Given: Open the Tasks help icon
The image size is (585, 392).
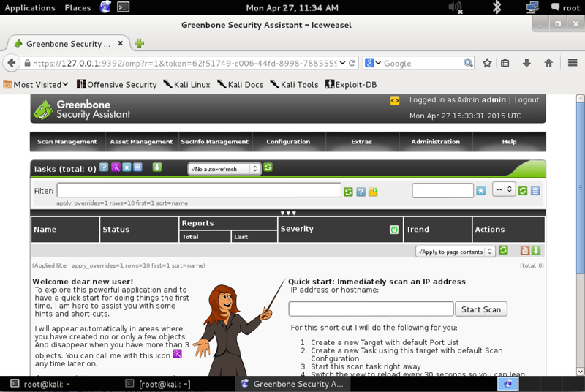Looking at the screenshot, I should [104, 168].
